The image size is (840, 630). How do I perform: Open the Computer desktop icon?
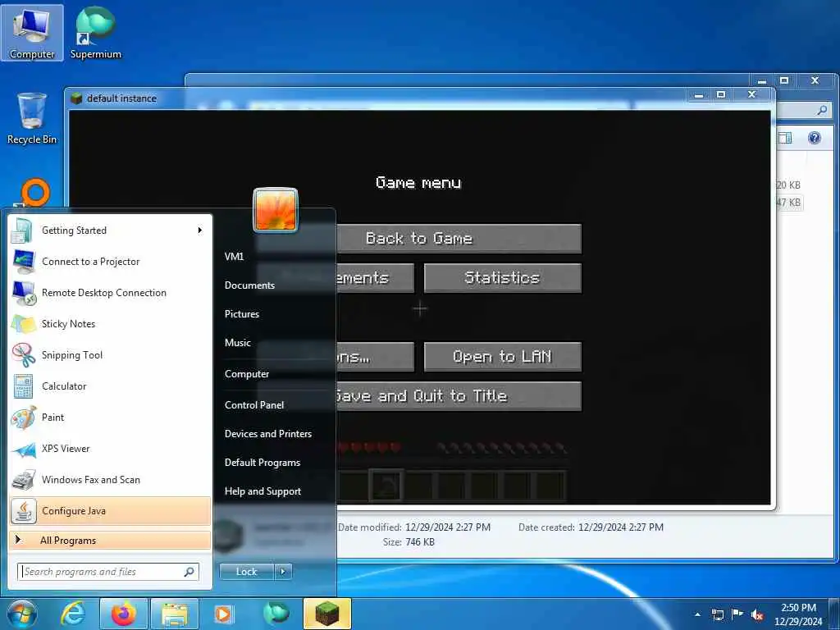point(32,33)
